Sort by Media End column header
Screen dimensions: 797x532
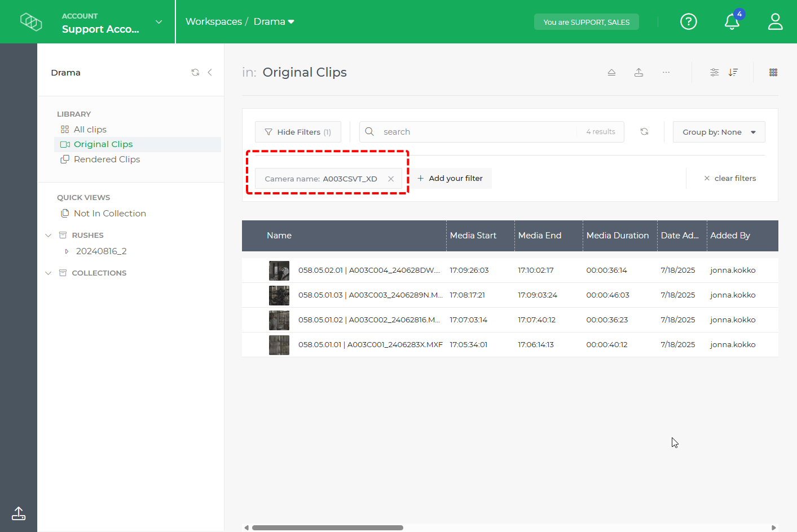(x=540, y=236)
